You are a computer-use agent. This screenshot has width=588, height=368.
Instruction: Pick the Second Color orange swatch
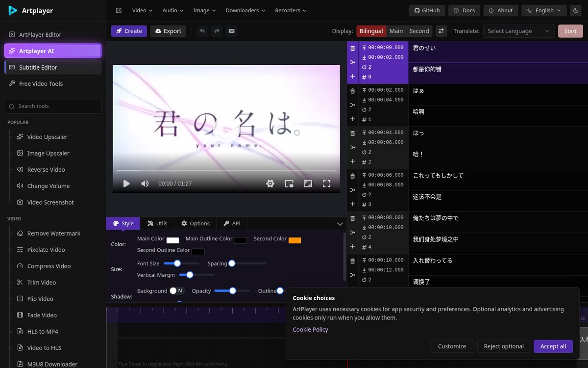pyautogui.click(x=294, y=240)
